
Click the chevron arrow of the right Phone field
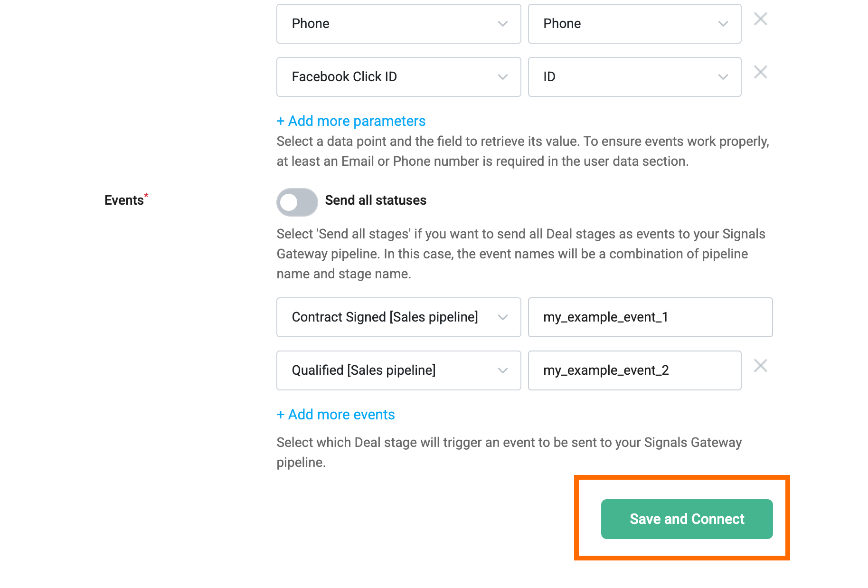click(723, 24)
